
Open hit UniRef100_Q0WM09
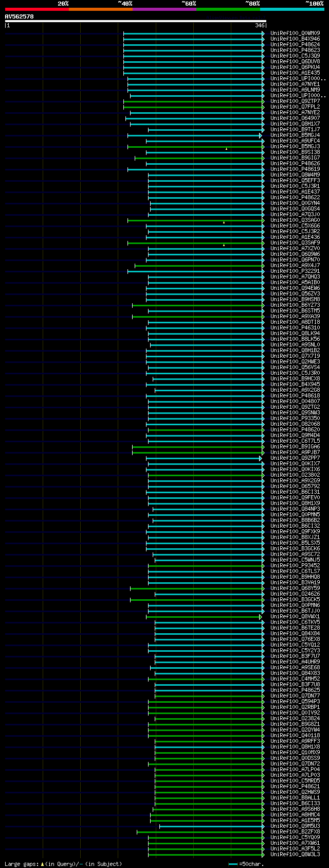[295, 33]
